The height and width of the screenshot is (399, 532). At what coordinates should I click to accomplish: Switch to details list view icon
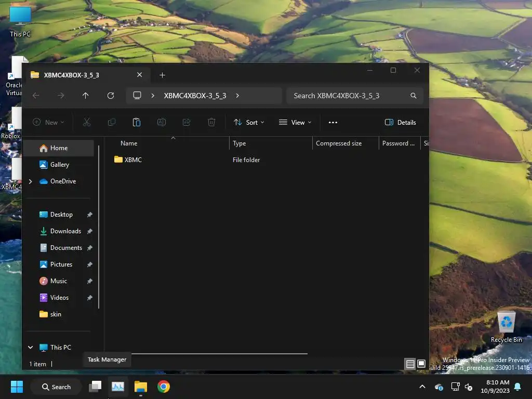(410, 364)
